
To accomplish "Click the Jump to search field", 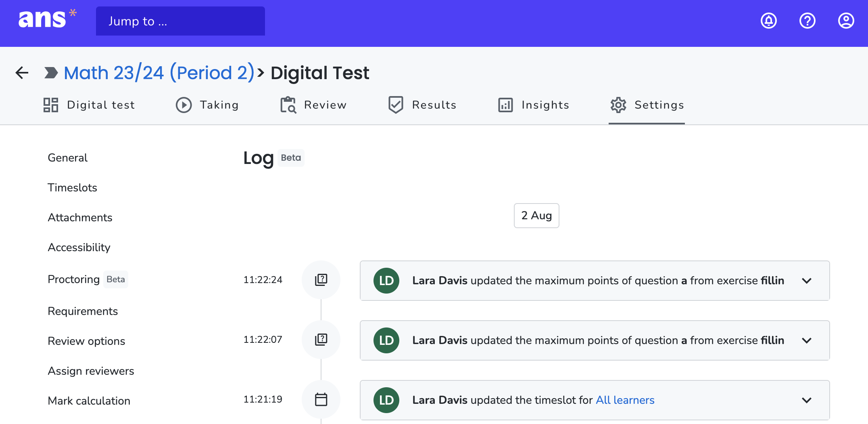I will point(180,21).
